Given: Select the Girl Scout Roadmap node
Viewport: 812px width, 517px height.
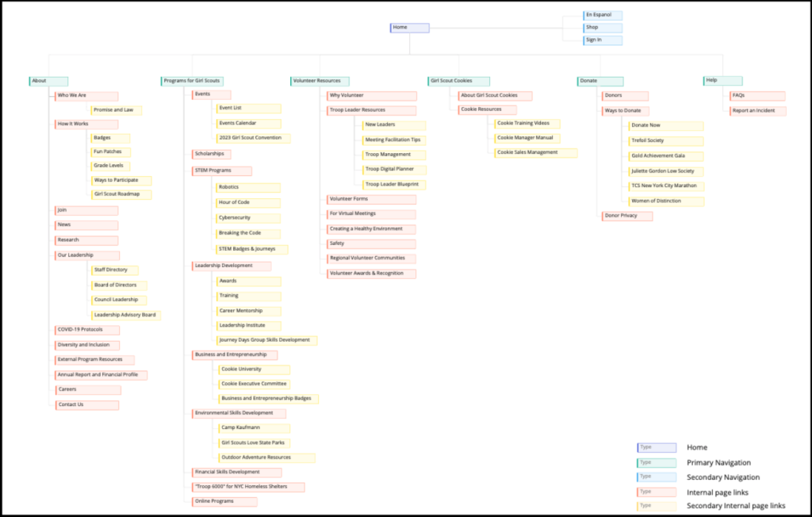Looking at the screenshot, I should click(121, 195).
